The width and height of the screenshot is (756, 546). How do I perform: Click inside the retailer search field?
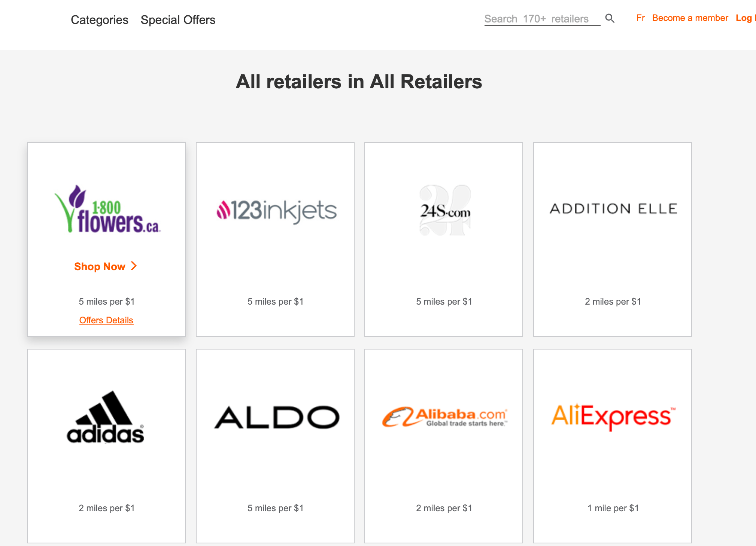(x=542, y=18)
